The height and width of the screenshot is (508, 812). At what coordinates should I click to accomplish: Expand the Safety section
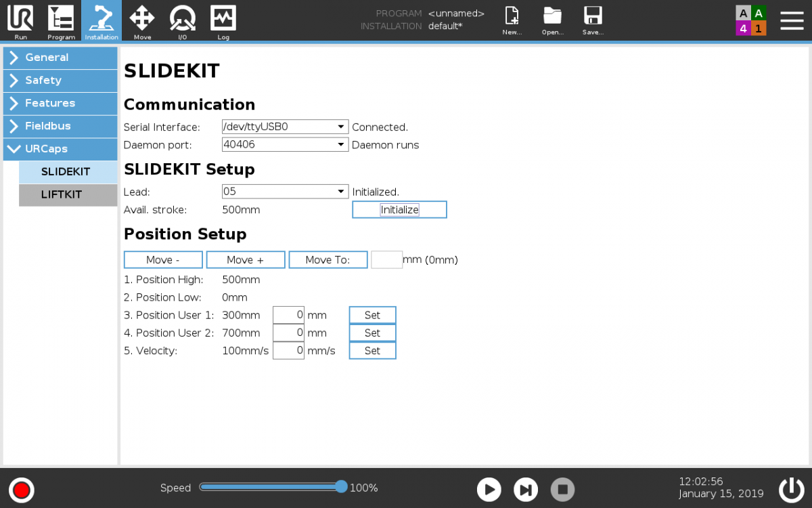tap(60, 81)
